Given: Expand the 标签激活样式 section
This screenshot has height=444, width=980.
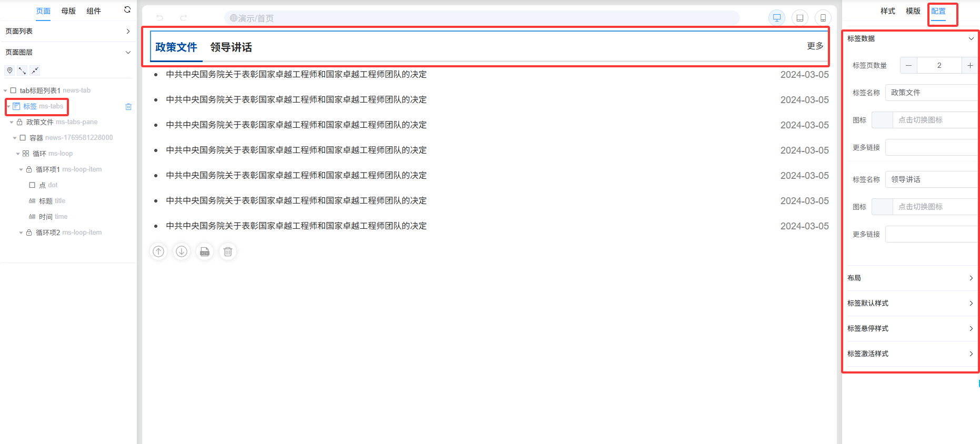Looking at the screenshot, I should [x=909, y=354].
